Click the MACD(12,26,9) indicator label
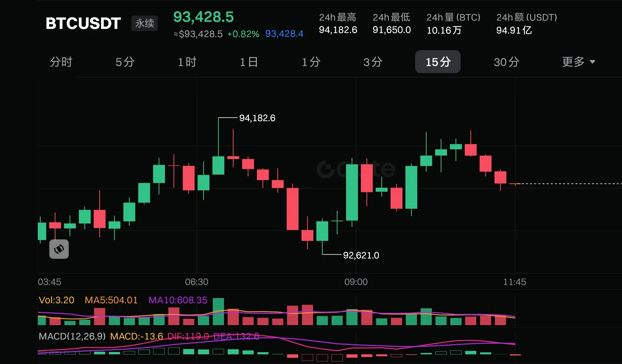Viewport: 622px width, 364px height. [x=72, y=336]
